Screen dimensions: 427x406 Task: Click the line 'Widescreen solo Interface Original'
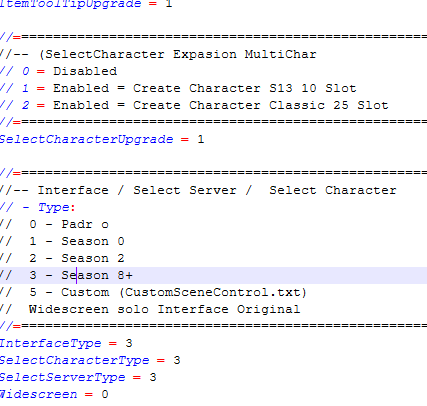(x=165, y=309)
